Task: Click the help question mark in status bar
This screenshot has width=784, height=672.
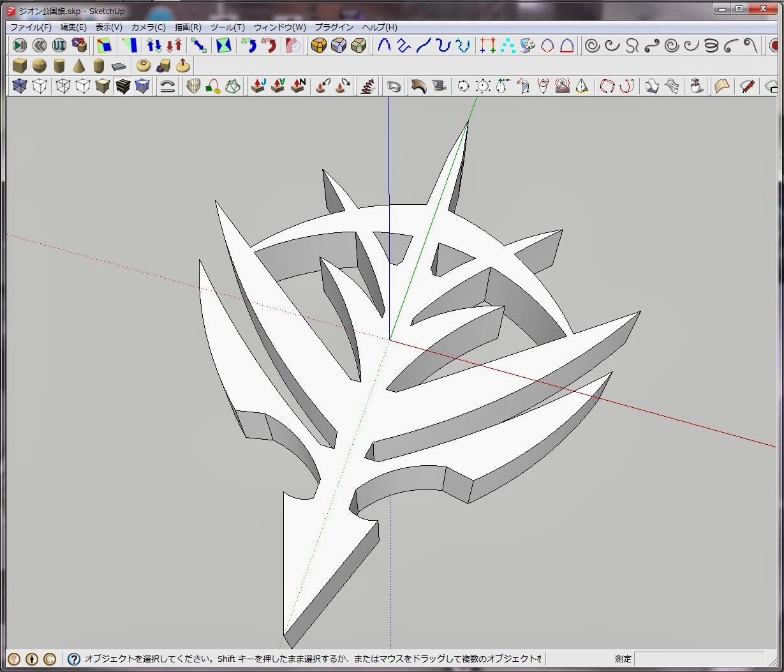Action: (74, 659)
